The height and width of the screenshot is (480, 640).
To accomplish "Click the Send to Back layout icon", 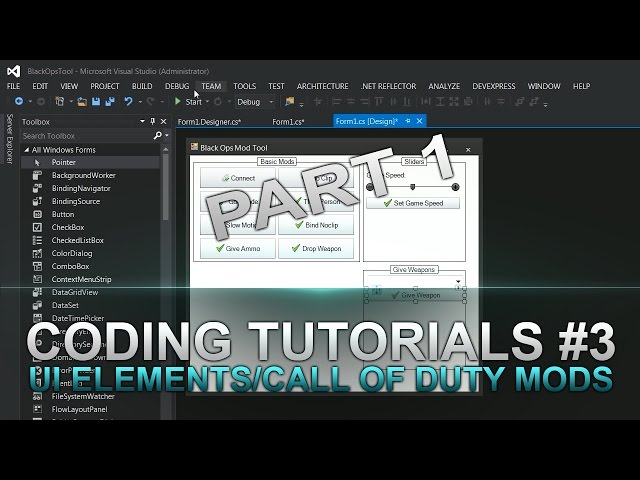I will pos(533,102).
